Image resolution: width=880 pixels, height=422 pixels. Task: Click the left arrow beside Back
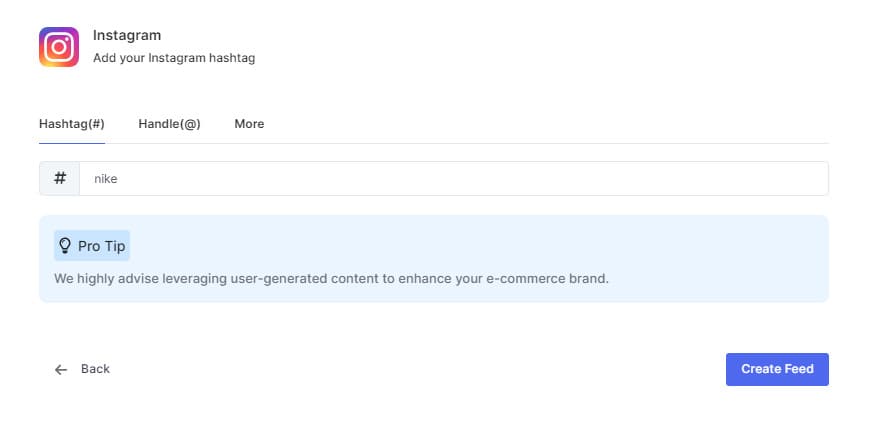coord(61,369)
